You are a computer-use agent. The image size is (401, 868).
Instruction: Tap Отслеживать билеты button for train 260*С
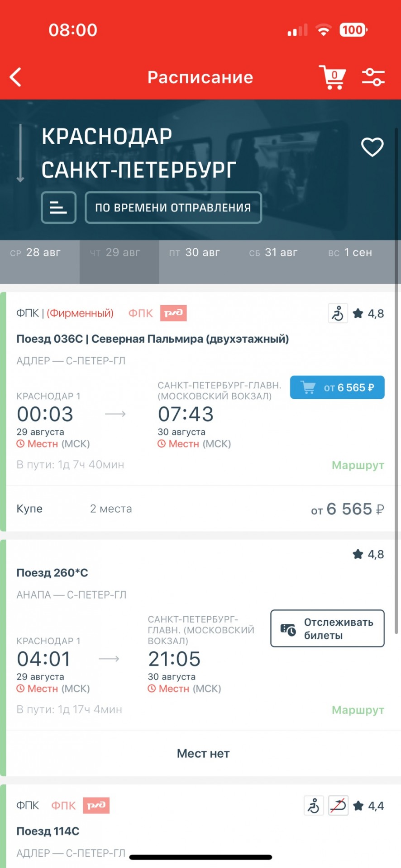click(327, 629)
